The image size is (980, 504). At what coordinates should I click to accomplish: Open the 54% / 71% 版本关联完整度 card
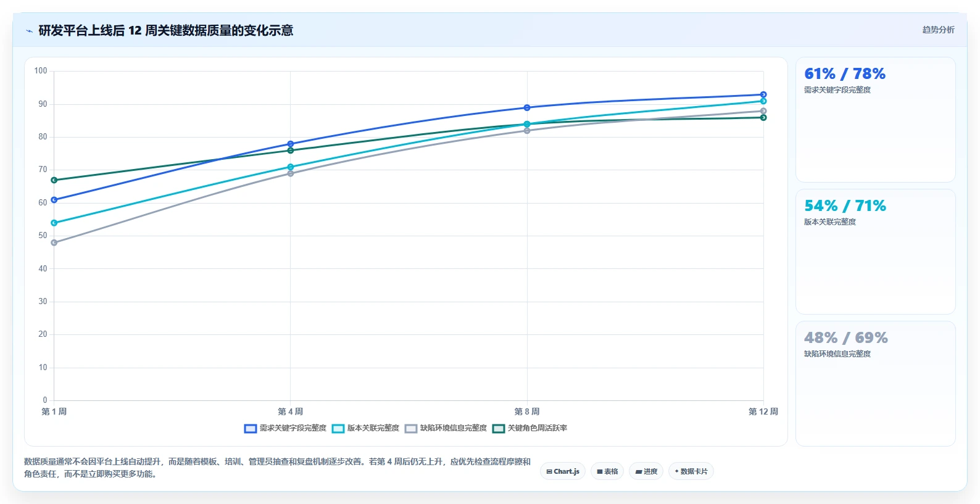coord(875,252)
